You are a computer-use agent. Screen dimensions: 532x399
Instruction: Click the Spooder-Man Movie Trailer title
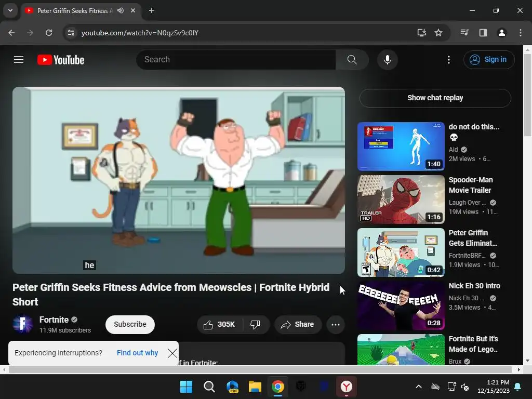(x=470, y=185)
